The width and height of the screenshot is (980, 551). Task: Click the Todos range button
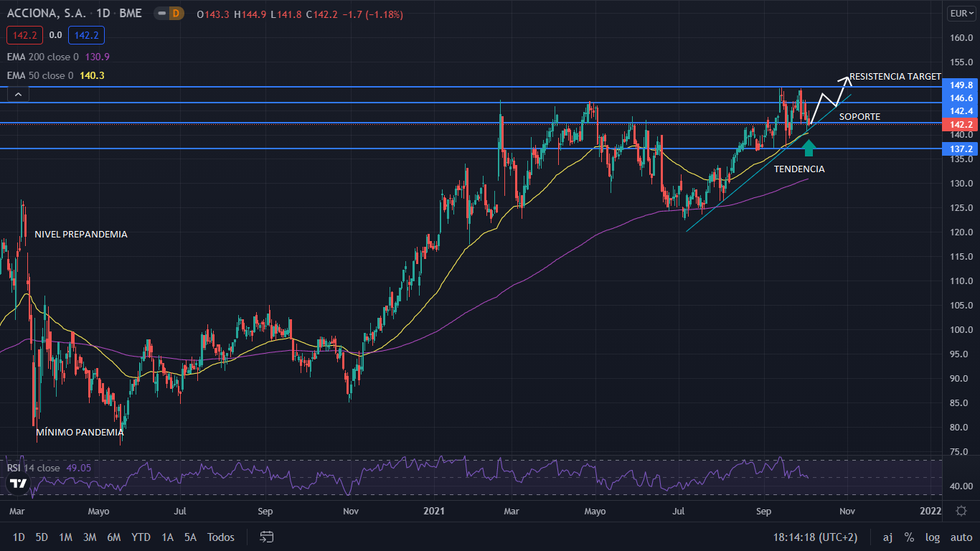[220, 537]
